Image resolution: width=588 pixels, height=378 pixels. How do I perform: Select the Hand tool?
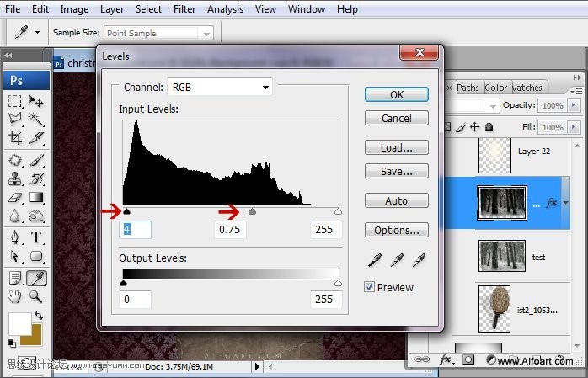(15, 296)
